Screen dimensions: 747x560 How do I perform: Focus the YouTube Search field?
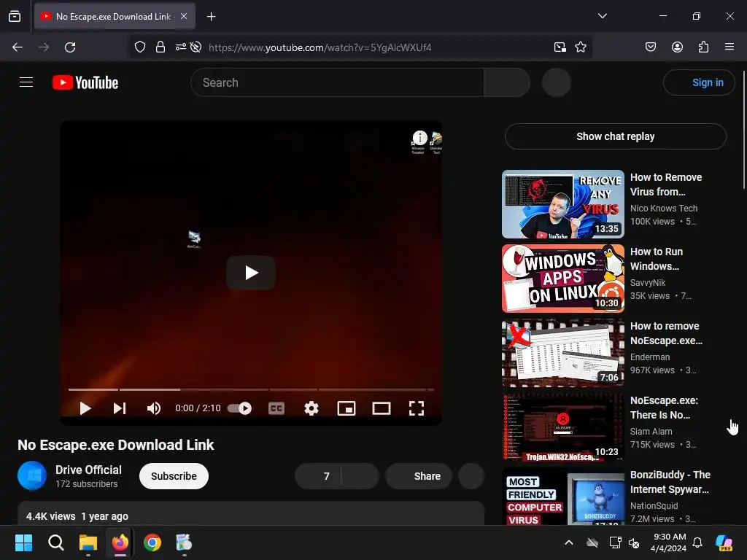click(337, 82)
